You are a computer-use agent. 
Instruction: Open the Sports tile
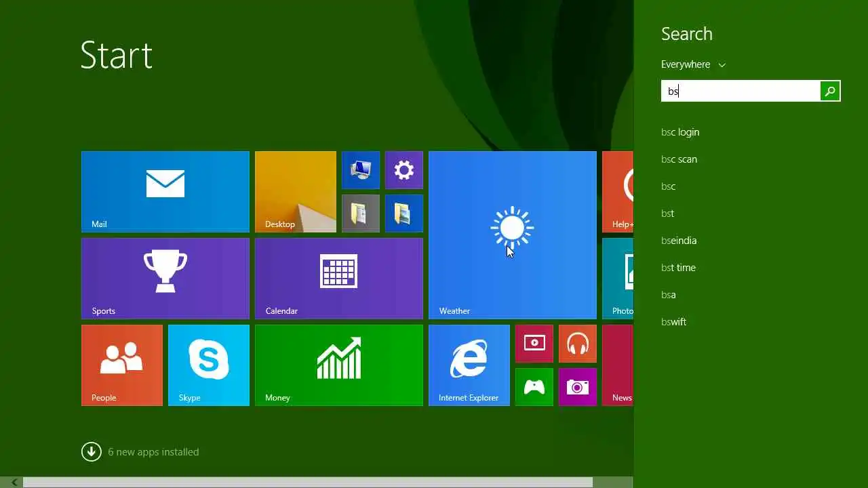tap(165, 279)
